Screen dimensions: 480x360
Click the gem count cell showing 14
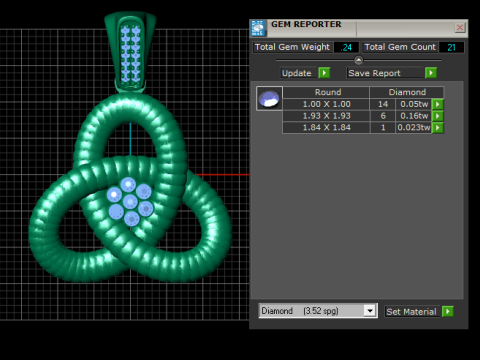click(383, 104)
